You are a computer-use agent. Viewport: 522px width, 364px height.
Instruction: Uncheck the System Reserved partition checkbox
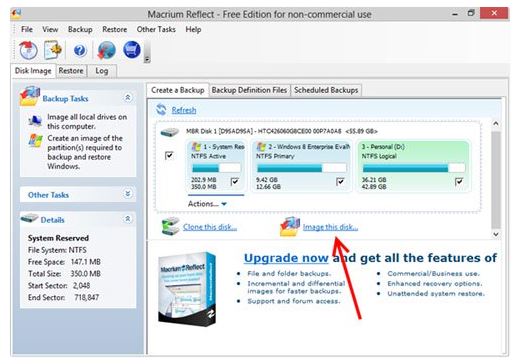coord(235,182)
